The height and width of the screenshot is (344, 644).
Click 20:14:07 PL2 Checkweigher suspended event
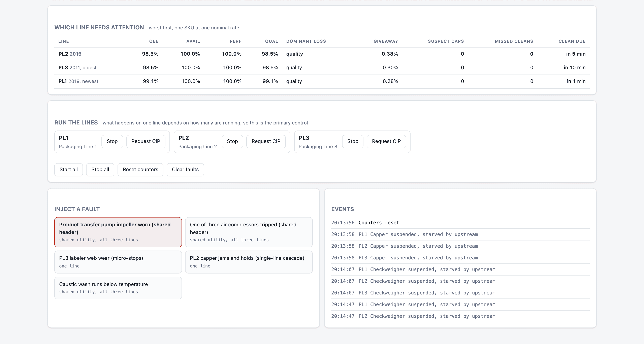click(x=460, y=281)
